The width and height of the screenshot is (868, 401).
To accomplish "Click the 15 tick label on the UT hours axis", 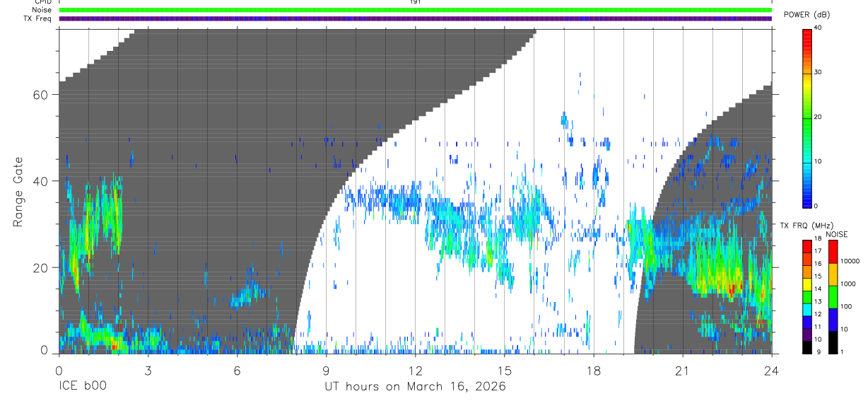I will click(x=505, y=371).
